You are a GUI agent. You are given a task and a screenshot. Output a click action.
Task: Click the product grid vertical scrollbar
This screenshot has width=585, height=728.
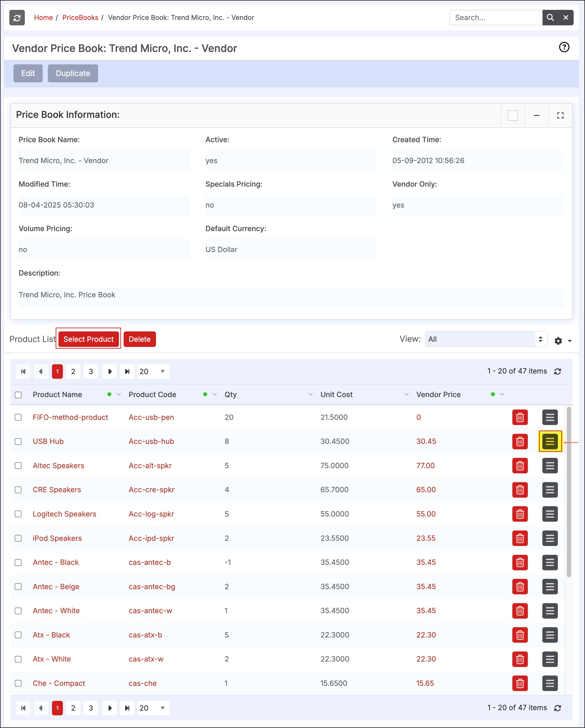(569, 492)
